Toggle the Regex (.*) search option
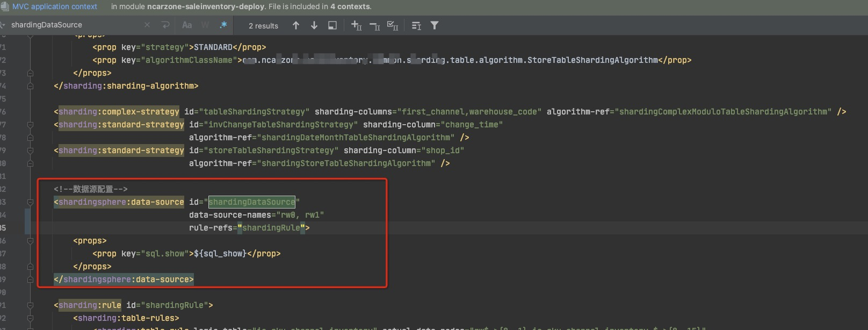This screenshot has width=868, height=330. 223,25
